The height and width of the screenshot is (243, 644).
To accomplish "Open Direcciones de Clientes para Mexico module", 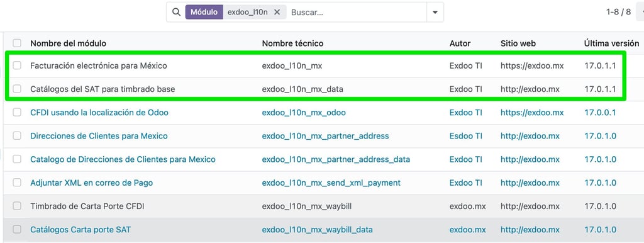I will (99, 136).
